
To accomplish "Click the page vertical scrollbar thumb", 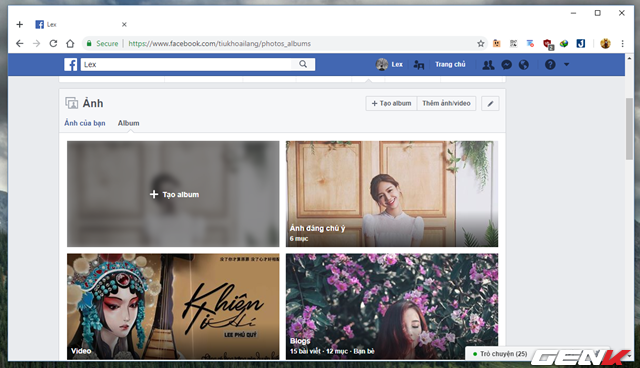I will [630, 129].
